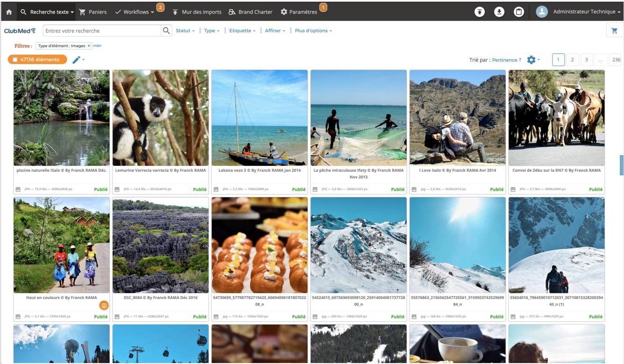Click the upload icon in header
Screen dimensions: 624x364
pos(480,12)
